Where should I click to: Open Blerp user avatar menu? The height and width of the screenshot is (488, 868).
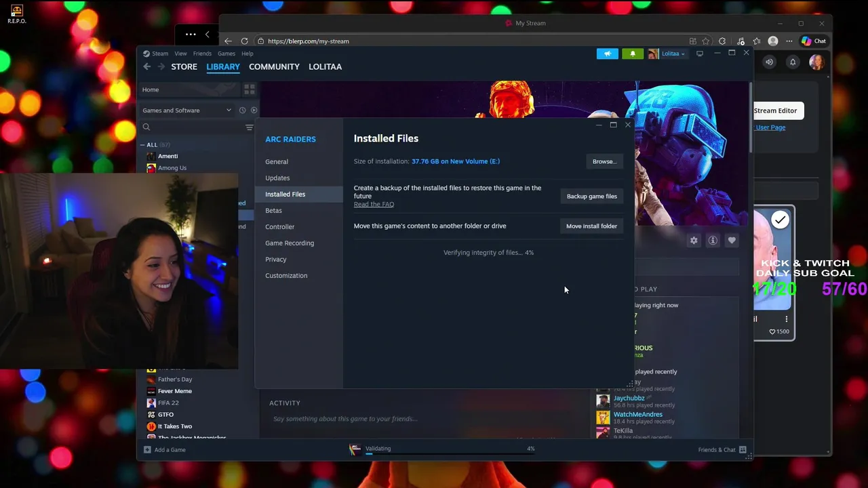coord(816,62)
